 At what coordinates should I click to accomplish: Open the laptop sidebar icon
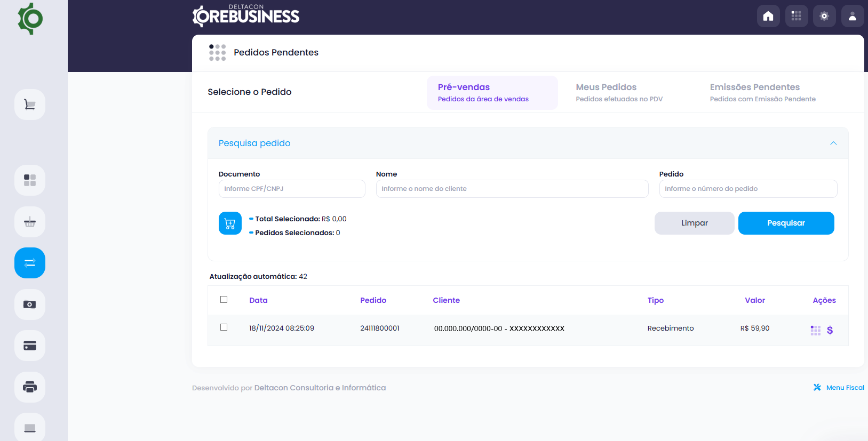coord(30,427)
